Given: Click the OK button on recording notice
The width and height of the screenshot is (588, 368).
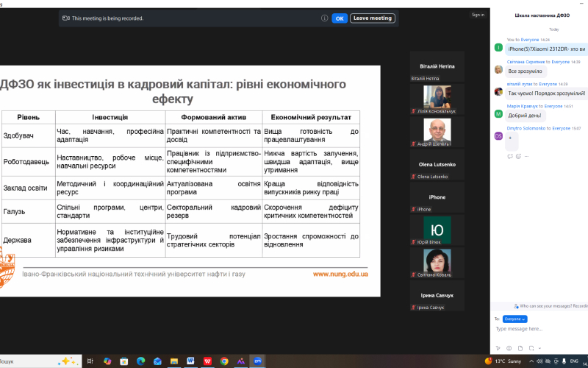Looking at the screenshot, I should pos(340,18).
